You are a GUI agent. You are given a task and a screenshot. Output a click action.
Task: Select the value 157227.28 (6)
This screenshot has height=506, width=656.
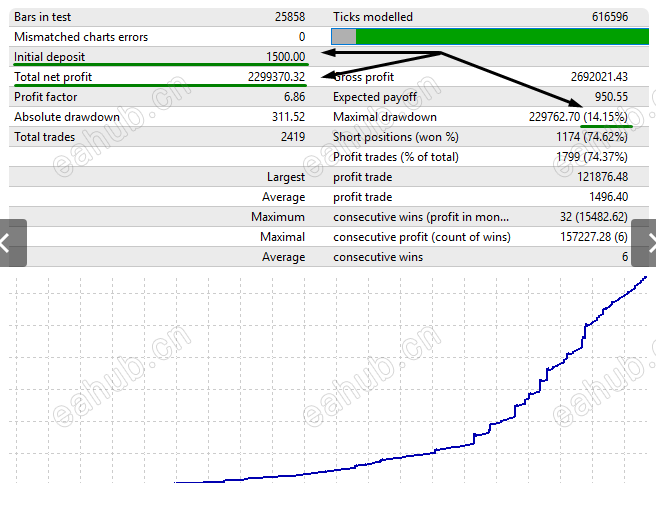594,237
